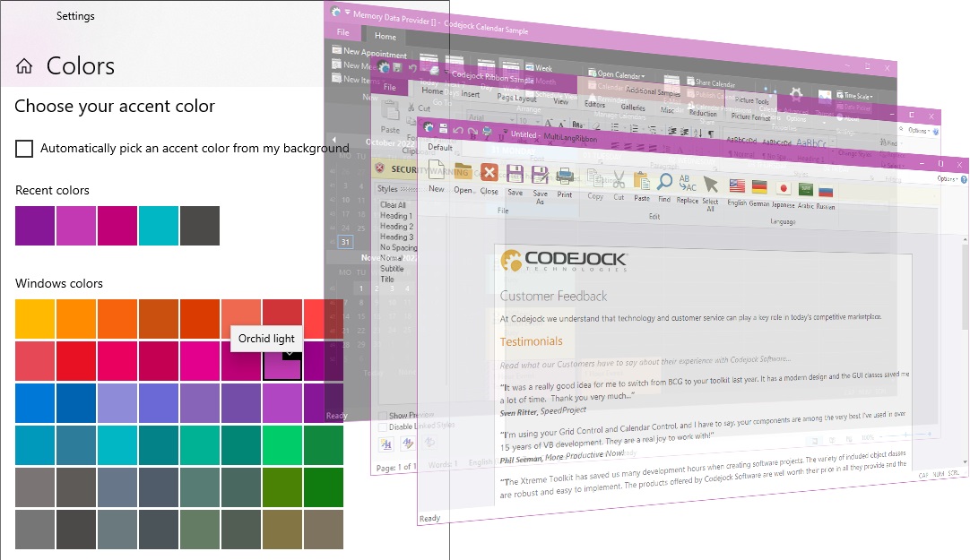Click the Replace icon in Edit group
970x560 pixels.
tap(688, 183)
